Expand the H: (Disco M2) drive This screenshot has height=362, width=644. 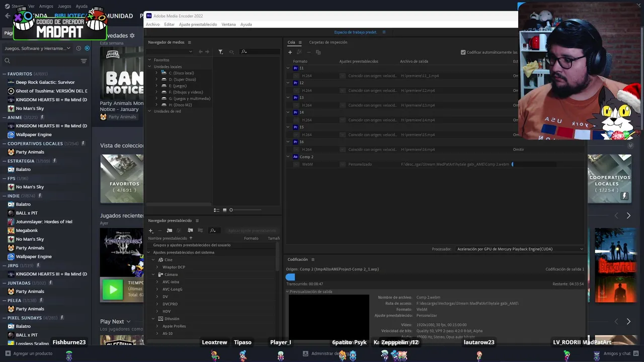tap(156, 105)
